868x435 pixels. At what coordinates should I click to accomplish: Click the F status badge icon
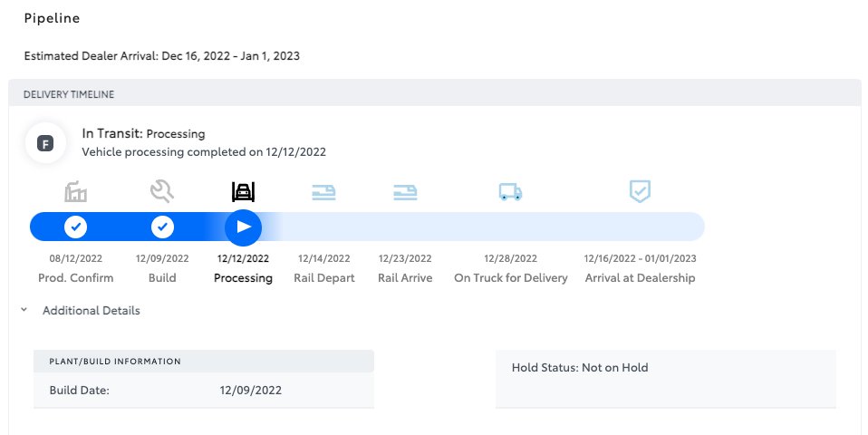(45, 144)
